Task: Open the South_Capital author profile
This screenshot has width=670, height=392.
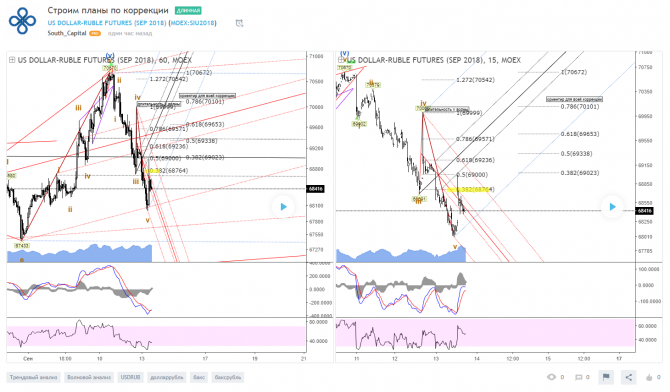Action: tap(67, 33)
